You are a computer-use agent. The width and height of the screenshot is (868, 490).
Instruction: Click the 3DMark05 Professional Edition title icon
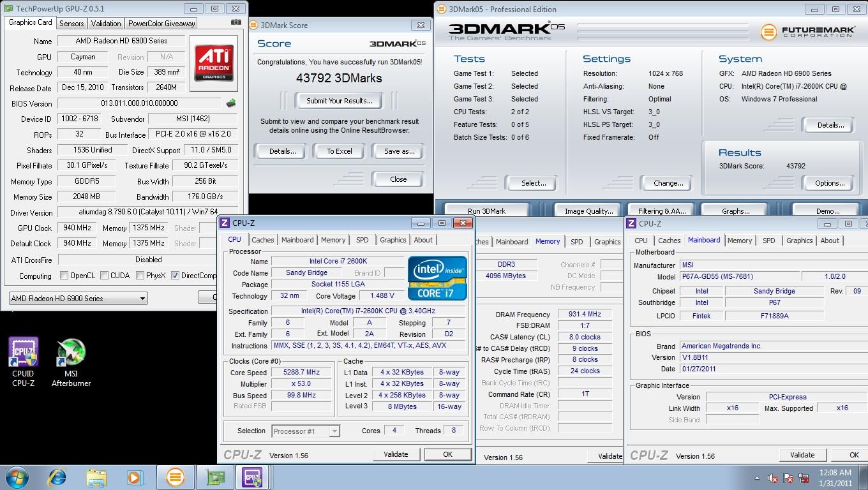click(442, 9)
